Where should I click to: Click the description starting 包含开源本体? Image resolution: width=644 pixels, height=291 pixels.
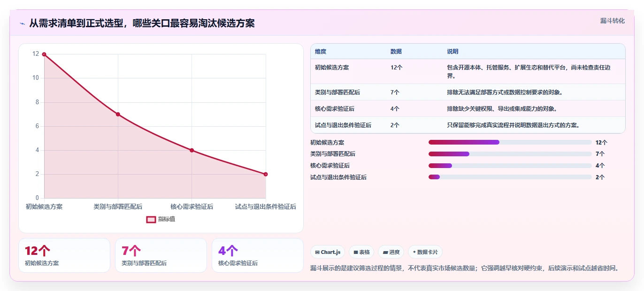(529, 71)
